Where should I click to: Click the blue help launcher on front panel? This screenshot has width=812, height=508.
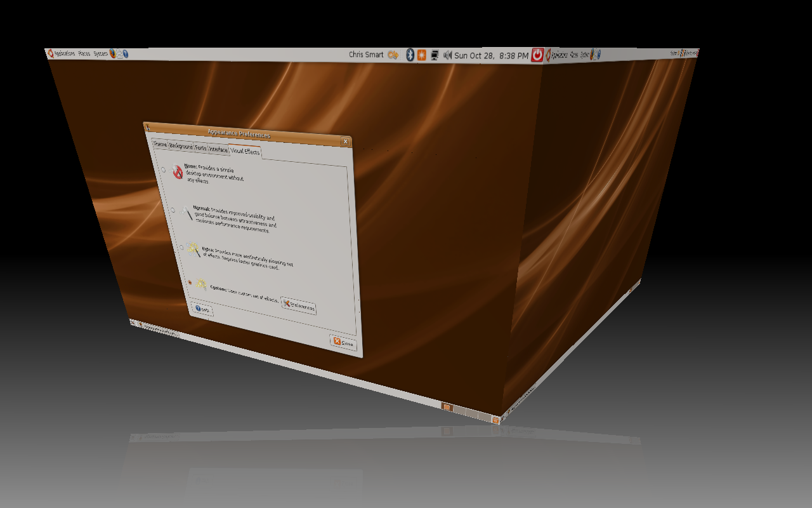click(126, 54)
